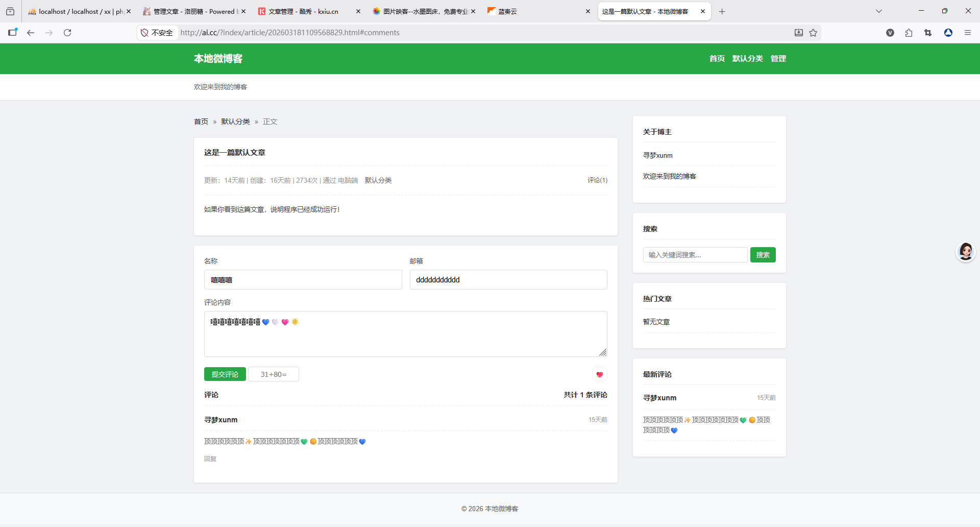Click the not-secure shield icon in address bar
This screenshot has width=980, height=527.
click(144, 33)
